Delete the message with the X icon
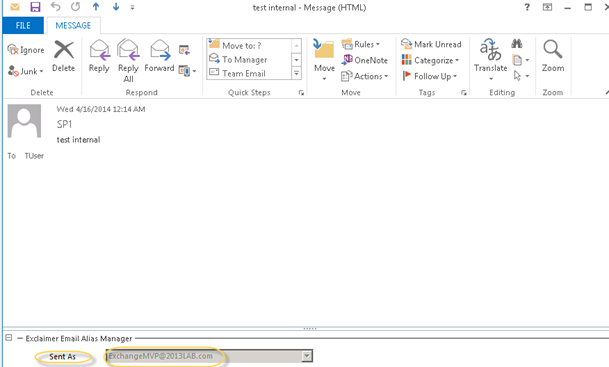This screenshot has height=367, width=609. tap(64, 56)
